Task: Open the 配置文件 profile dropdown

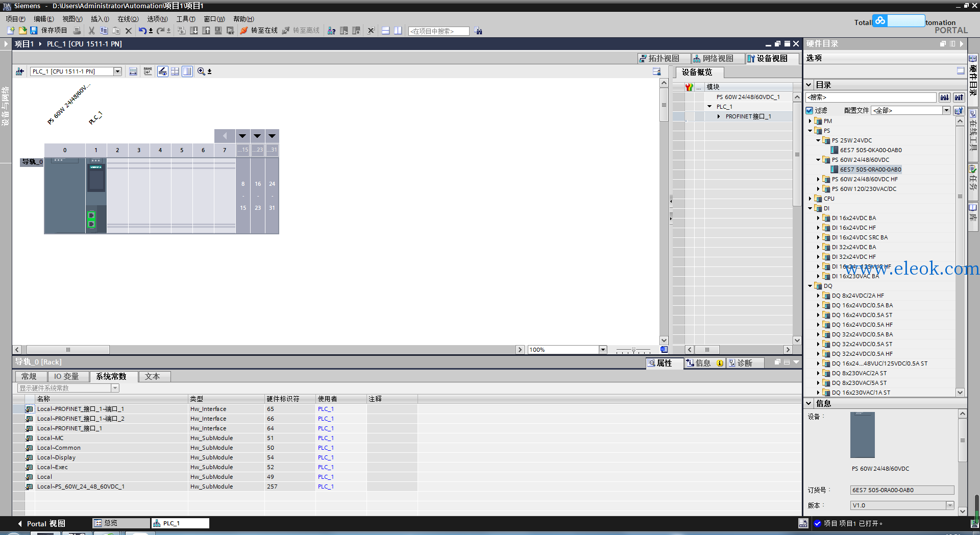Action: click(946, 110)
